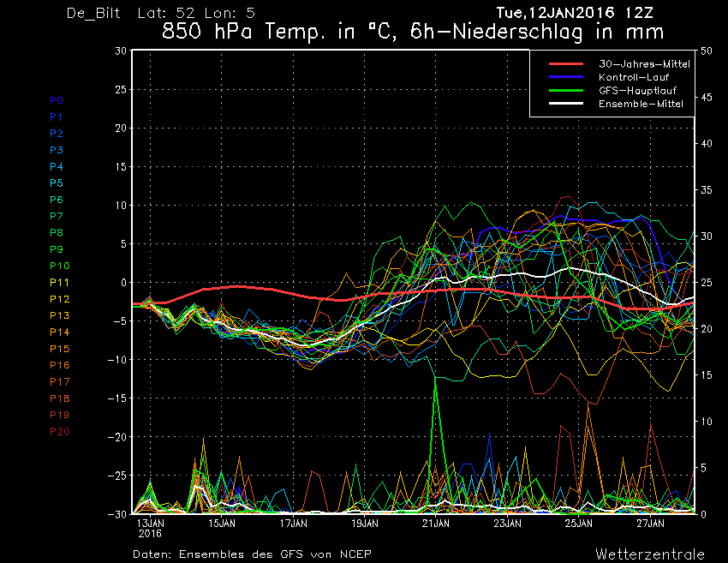
Task: Click the P9 ensemble member label
Action: click(x=57, y=249)
